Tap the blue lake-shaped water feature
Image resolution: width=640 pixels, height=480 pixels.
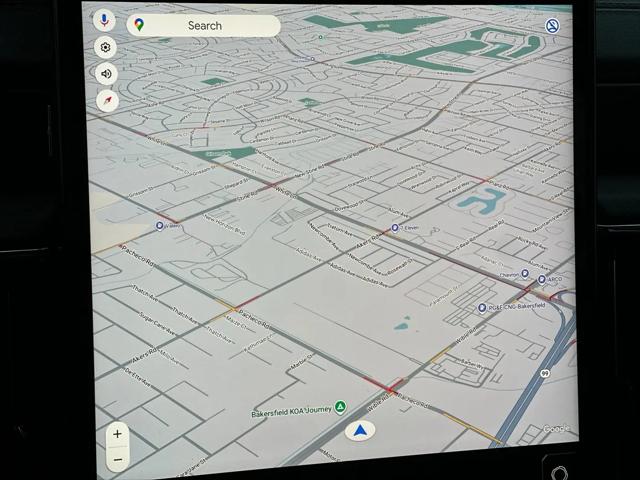point(482,200)
